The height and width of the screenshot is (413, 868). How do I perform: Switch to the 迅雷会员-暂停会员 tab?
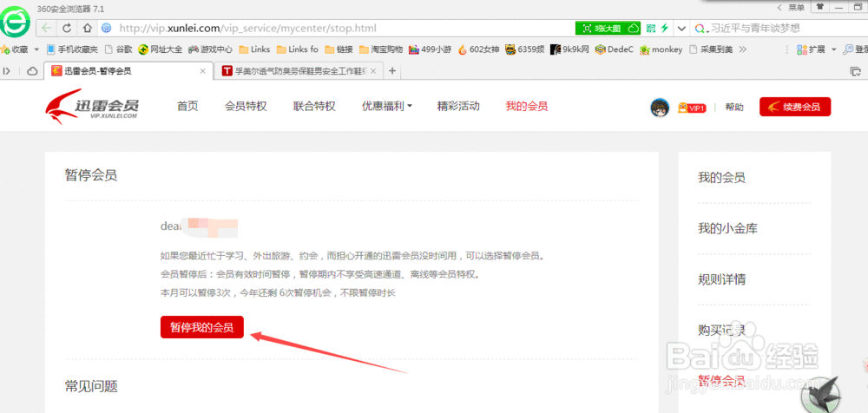(x=128, y=71)
